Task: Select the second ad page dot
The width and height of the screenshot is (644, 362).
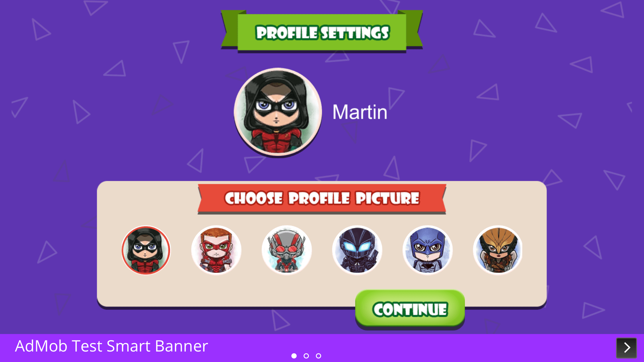Action: point(306,356)
